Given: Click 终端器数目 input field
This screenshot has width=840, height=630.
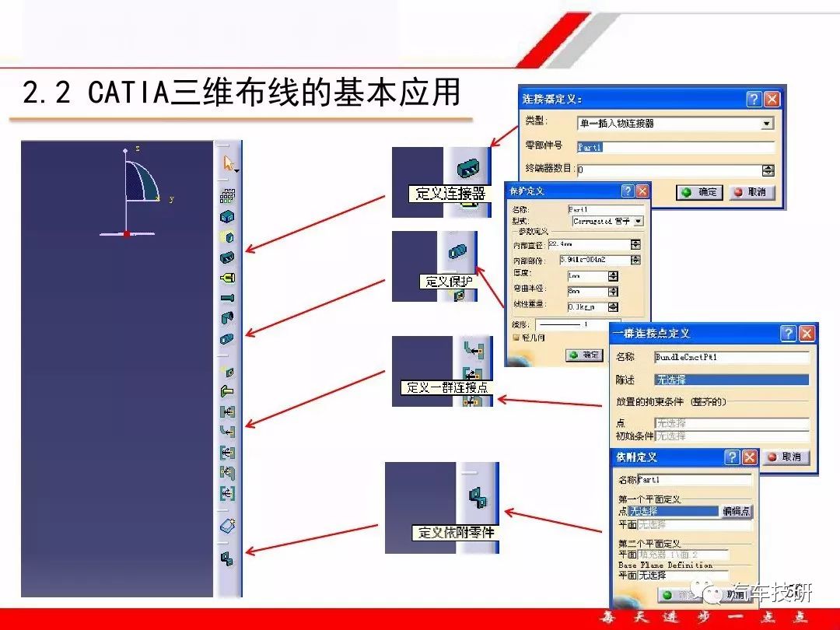Looking at the screenshot, I should click(669, 170).
